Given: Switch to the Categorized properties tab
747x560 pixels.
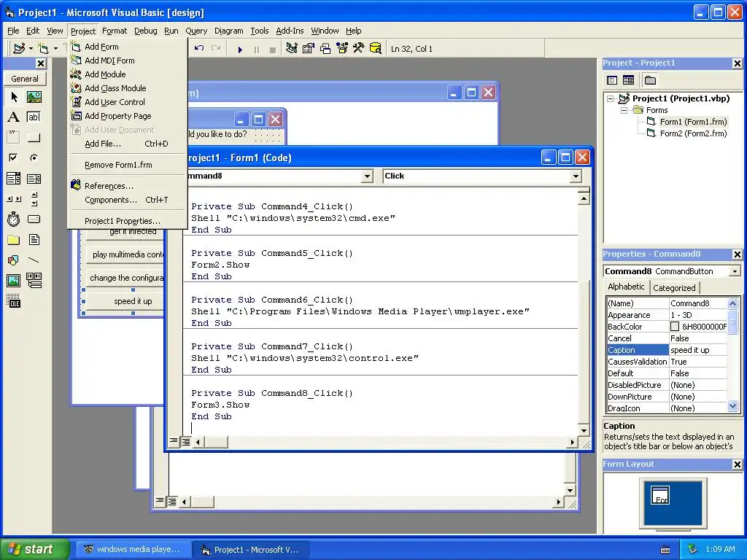Looking at the screenshot, I should (674, 287).
